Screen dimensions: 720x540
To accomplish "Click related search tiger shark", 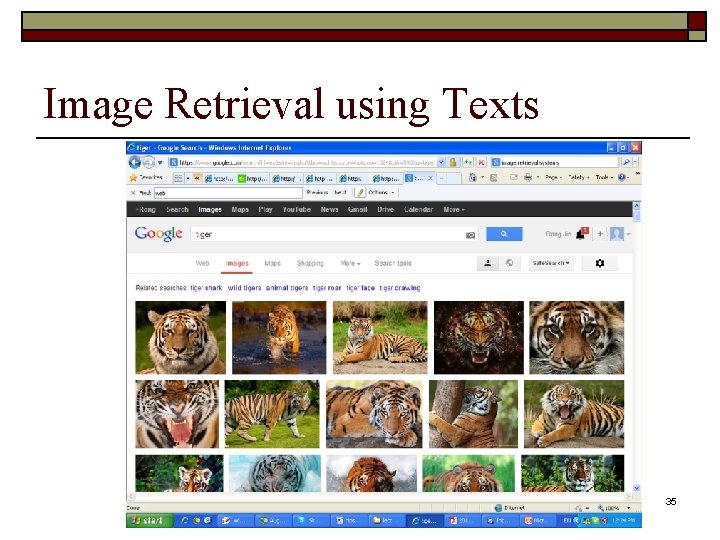I will (x=206, y=288).
